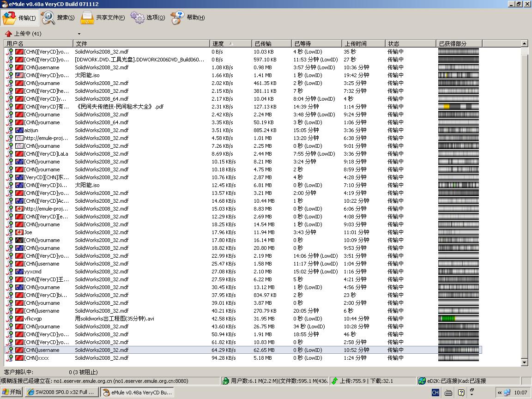Screen dimensions: 532x399
Task: Click the flag icon of user [CHN]xxxx
Action: [19, 358]
